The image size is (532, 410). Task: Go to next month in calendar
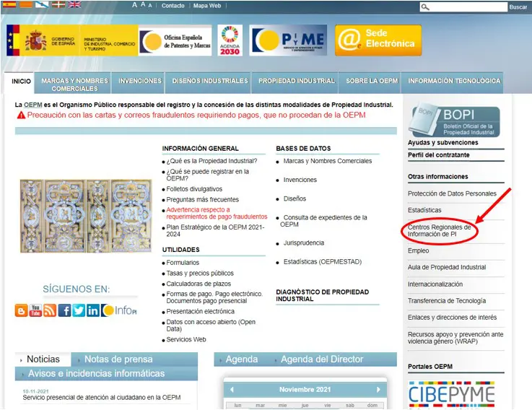(378, 390)
